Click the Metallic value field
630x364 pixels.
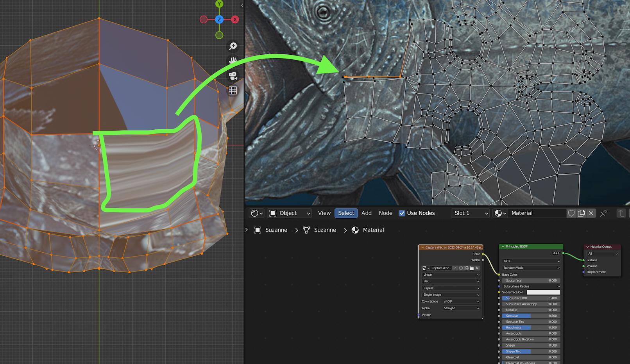click(x=531, y=310)
